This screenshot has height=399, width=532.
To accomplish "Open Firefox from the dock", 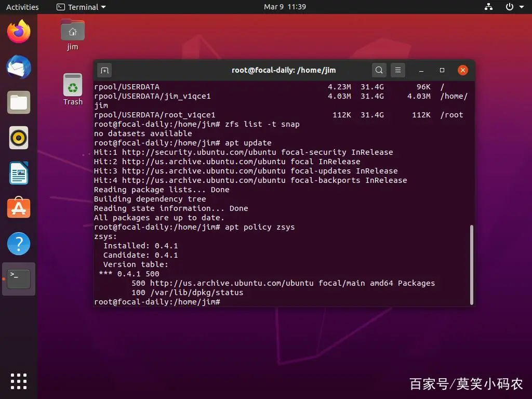I will pyautogui.click(x=19, y=32).
